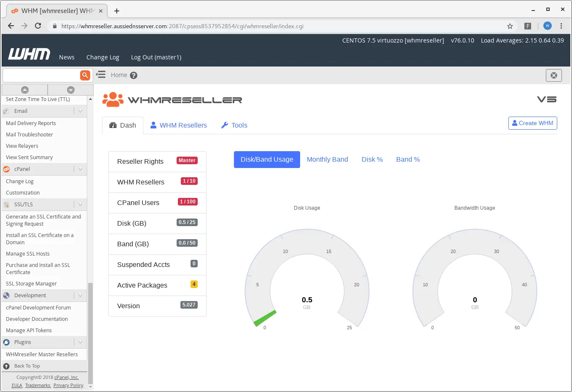The height and width of the screenshot is (392, 572).
Task: Click the Reseller Rights Master badge
Action: pyautogui.click(x=187, y=160)
